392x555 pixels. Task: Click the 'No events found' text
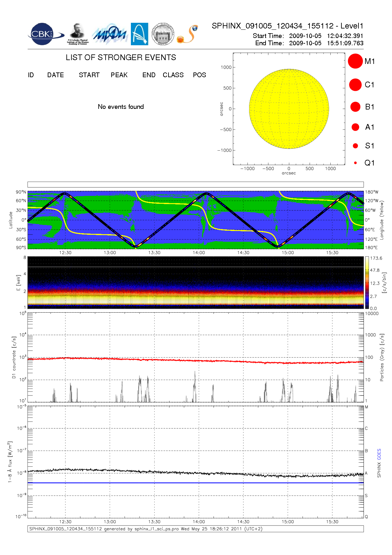tap(121, 107)
